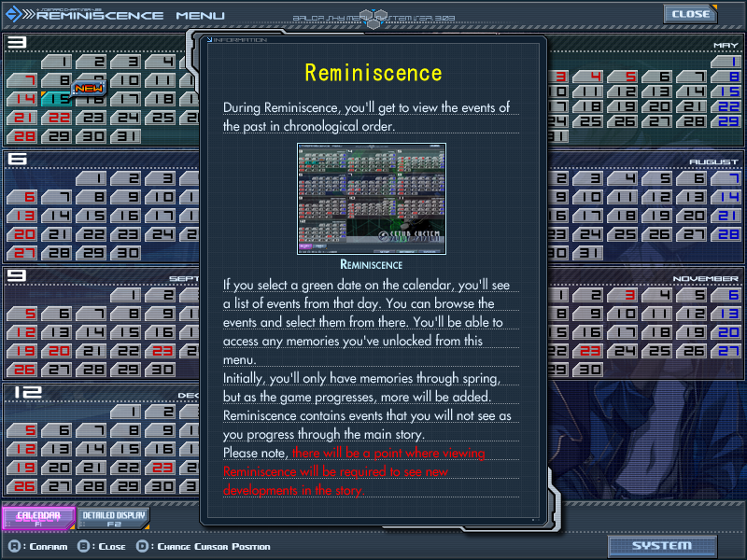
Task: Select December 30 on the calendar
Action: [161, 485]
